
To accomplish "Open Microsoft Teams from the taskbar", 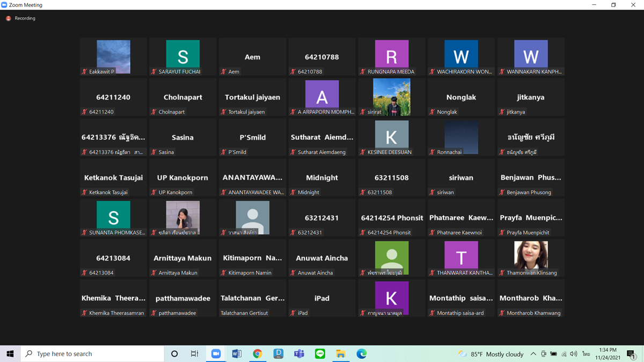I will coord(299,354).
